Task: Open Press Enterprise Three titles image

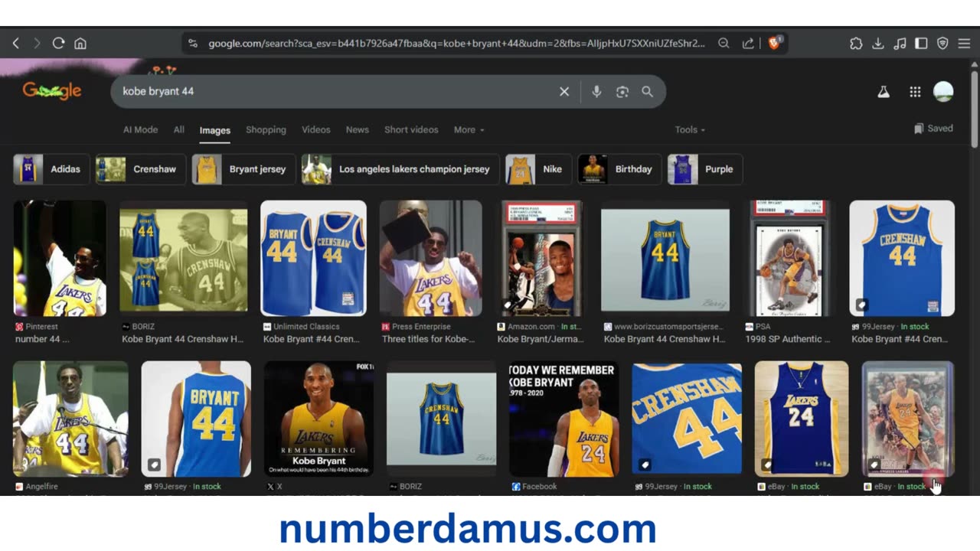Action: coord(431,259)
